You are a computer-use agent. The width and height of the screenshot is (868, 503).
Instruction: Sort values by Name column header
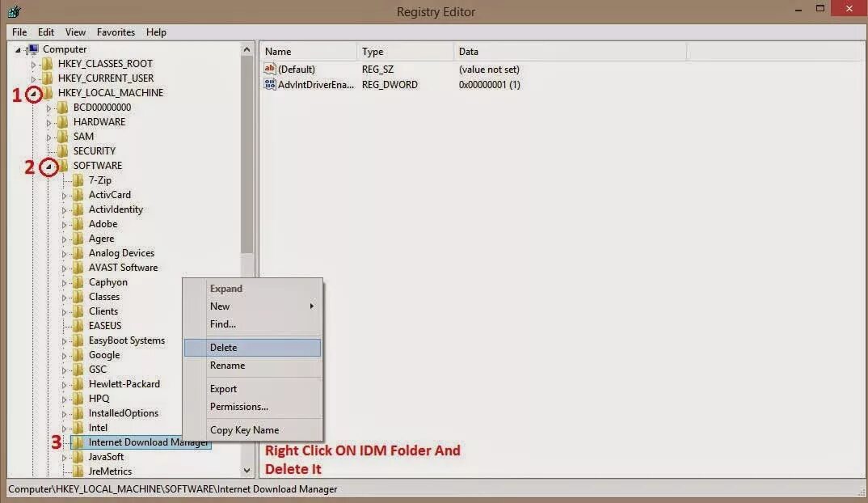pos(308,52)
